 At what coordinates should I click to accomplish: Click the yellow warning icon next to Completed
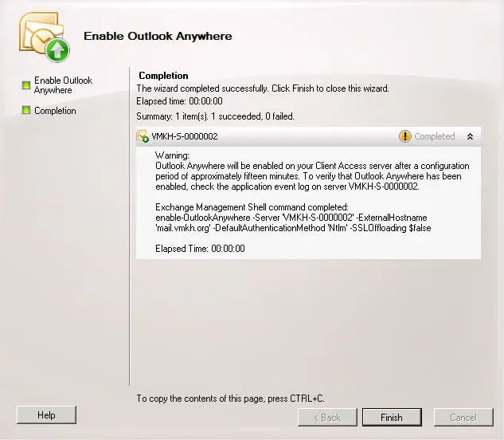[404, 136]
